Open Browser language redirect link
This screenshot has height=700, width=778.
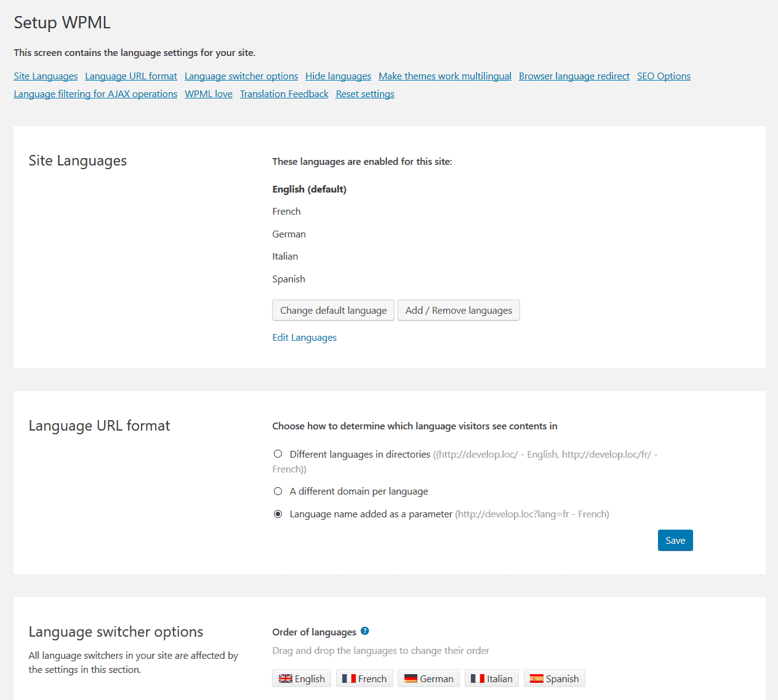click(x=574, y=76)
